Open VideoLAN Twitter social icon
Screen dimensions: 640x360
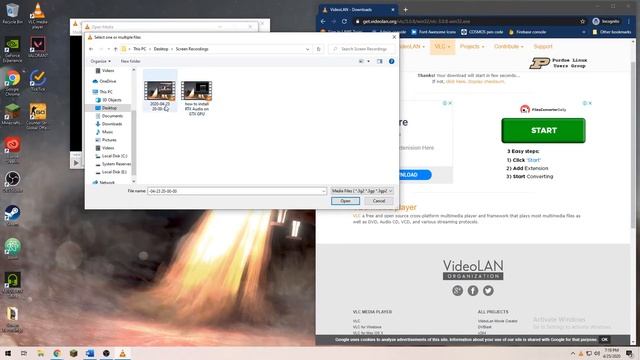click(x=488, y=291)
